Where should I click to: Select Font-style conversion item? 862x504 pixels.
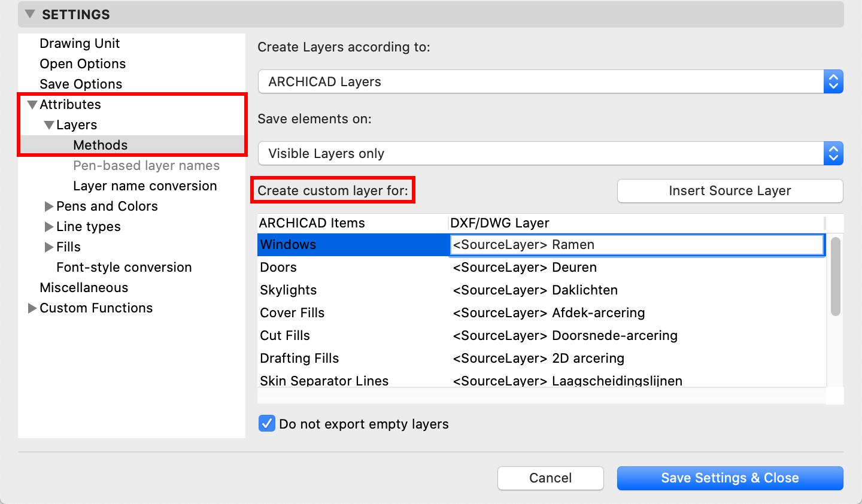124,267
